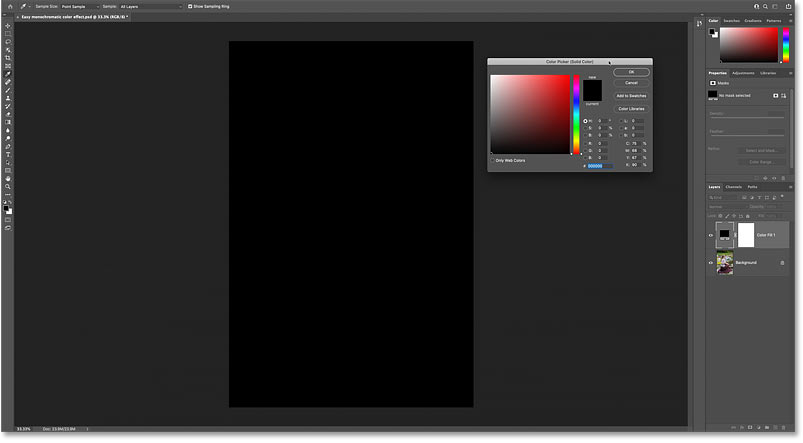803x443 pixels.
Task: Select the History Brush tool
Action: (8, 107)
